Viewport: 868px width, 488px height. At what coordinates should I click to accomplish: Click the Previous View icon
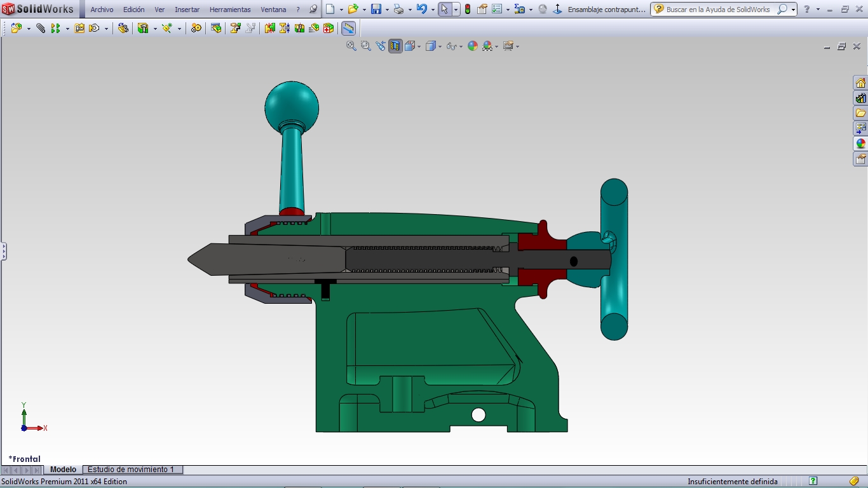pos(380,46)
